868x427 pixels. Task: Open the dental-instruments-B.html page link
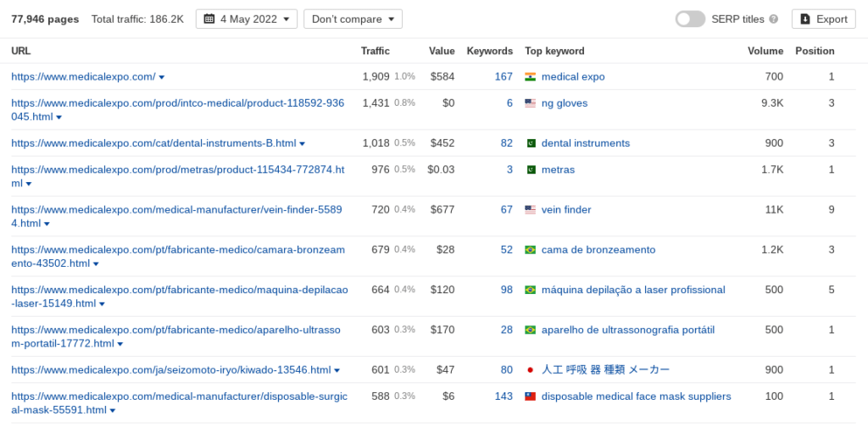(x=154, y=143)
